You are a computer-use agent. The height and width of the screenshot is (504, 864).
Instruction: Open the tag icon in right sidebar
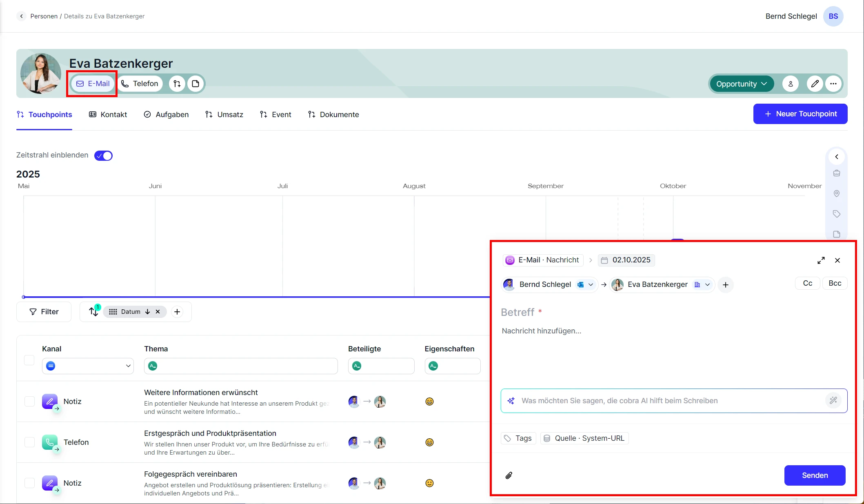pyautogui.click(x=836, y=214)
